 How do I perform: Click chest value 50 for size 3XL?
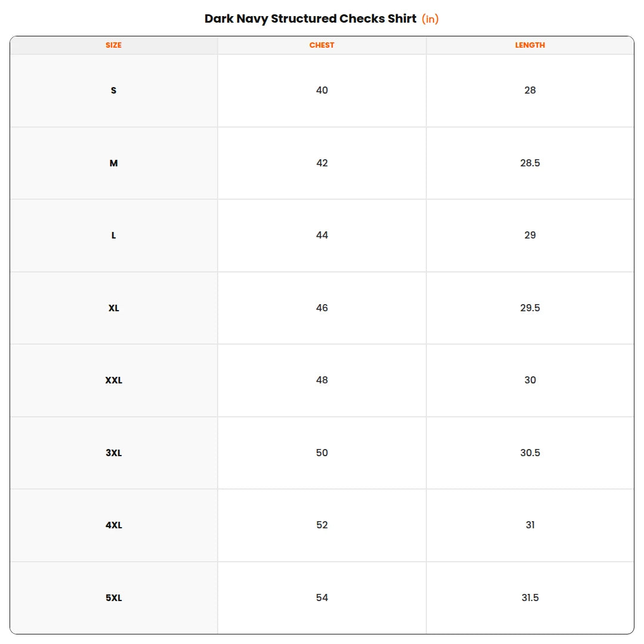point(322,453)
